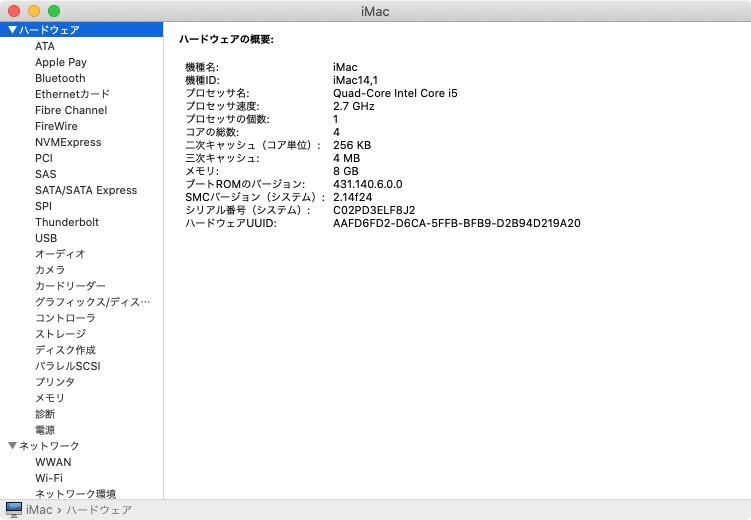The width and height of the screenshot is (751, 520).
Task: Select USB in the hardware list
Action: (x=46, y=238)
